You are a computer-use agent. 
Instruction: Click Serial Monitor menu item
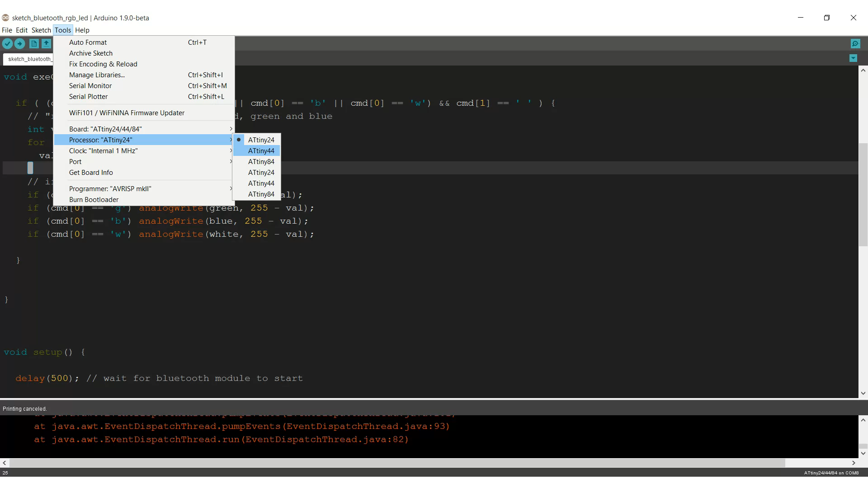pos(90,85)
